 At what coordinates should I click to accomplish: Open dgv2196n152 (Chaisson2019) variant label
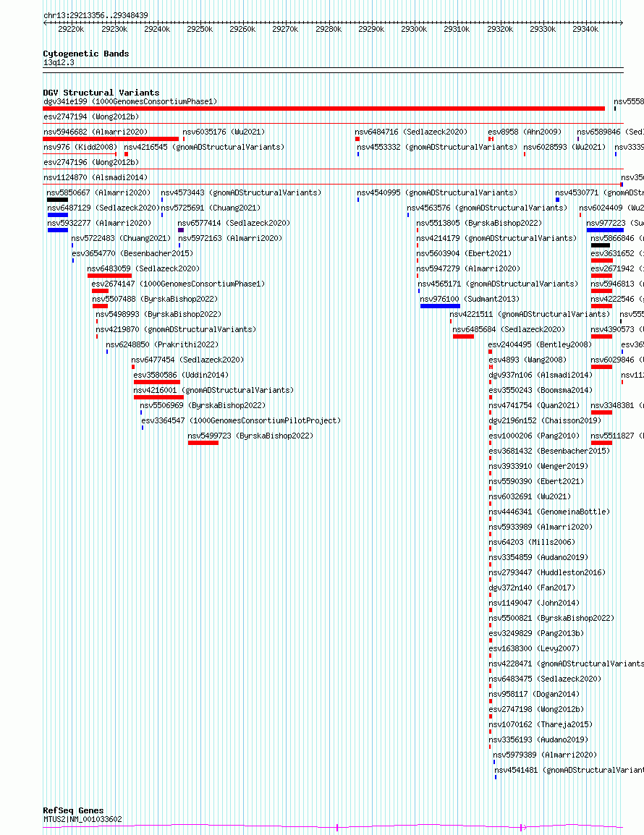544,420
